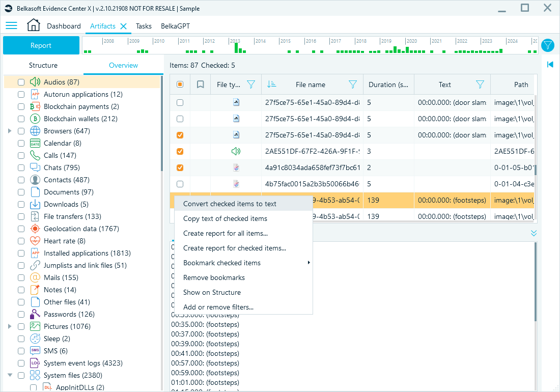Collapse the System files tree node
Image resolution: width=560 pixels, height=392 pixels.
[9, 375]
